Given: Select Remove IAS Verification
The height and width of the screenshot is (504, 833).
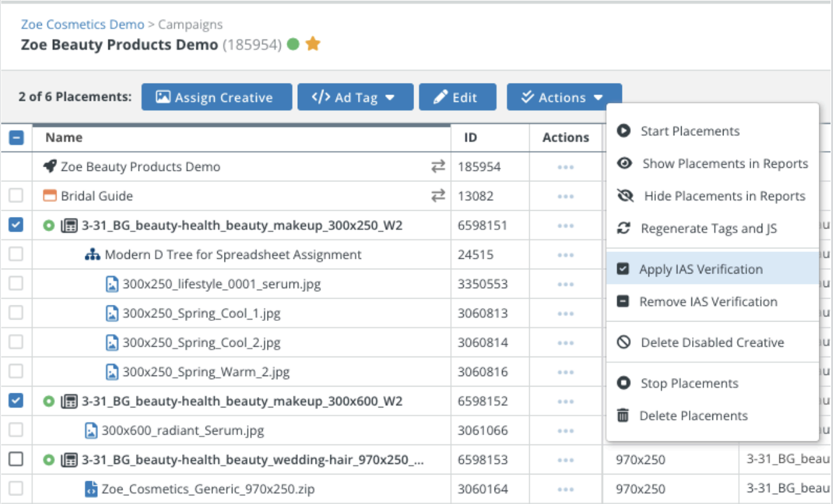Looking at the screenshot, I should (x=712, y=302).
